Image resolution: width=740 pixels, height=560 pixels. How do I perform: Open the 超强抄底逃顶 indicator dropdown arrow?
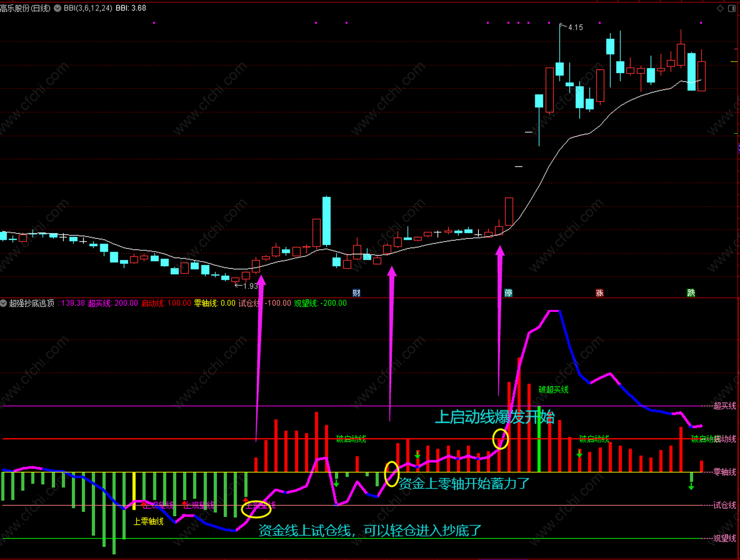point(4,303)
